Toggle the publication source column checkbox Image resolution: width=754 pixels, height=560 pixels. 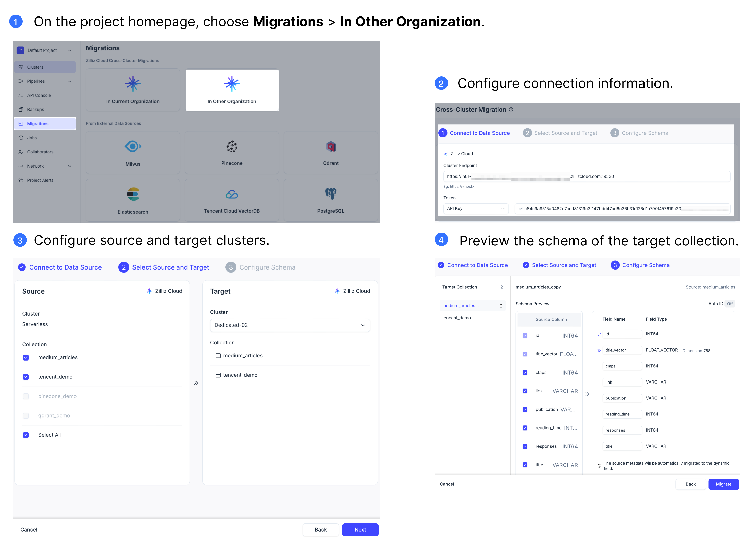coord(525,410)
